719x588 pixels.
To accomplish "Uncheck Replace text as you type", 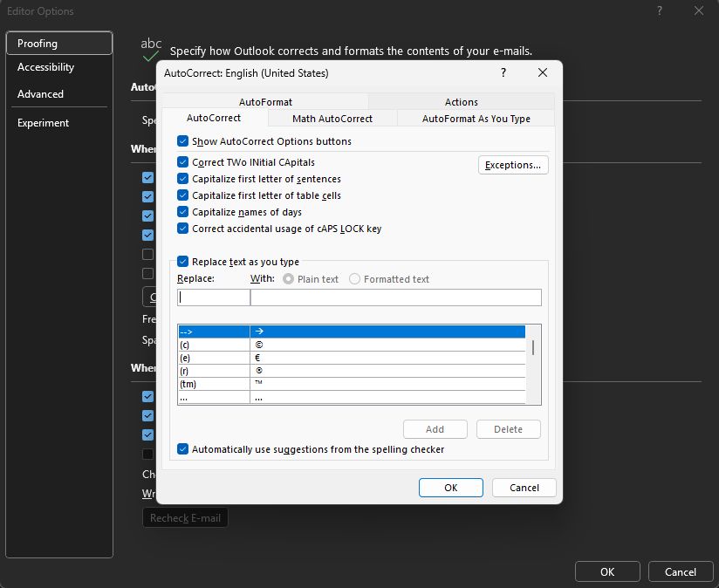I will click(182, 262).
